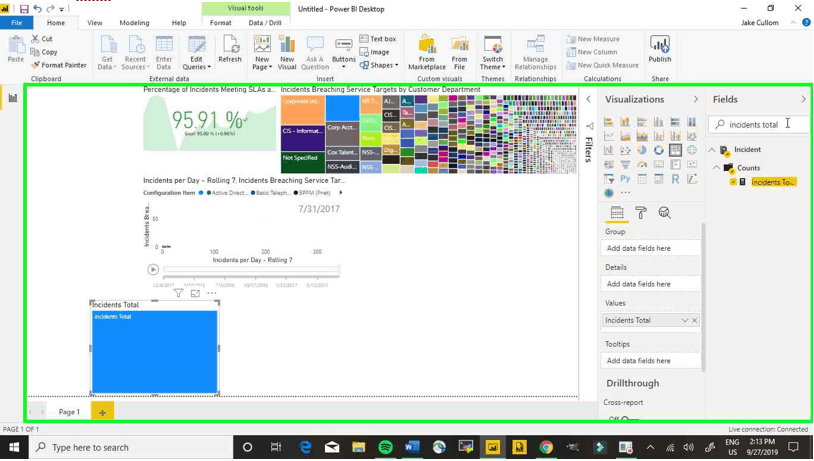
Task: Click the Undo arrow
Action: click(x=37, y=9)
